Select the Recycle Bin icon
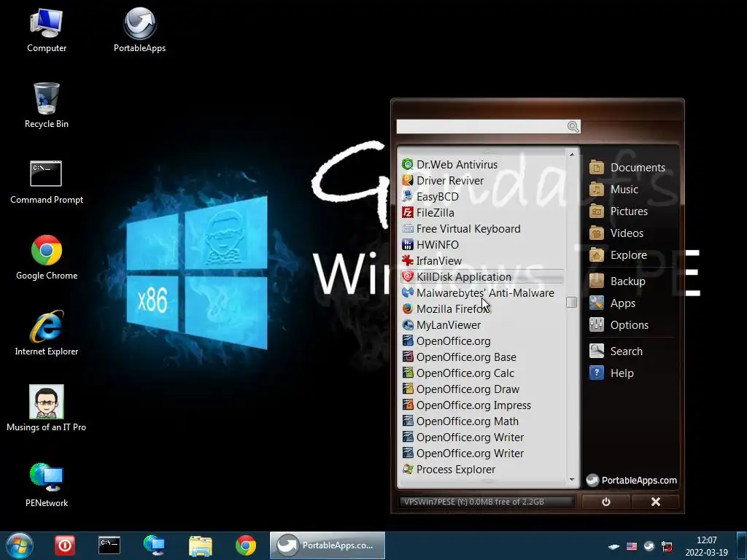The height and width of the screenshot is (560, 747). click(x=46, y=106)
